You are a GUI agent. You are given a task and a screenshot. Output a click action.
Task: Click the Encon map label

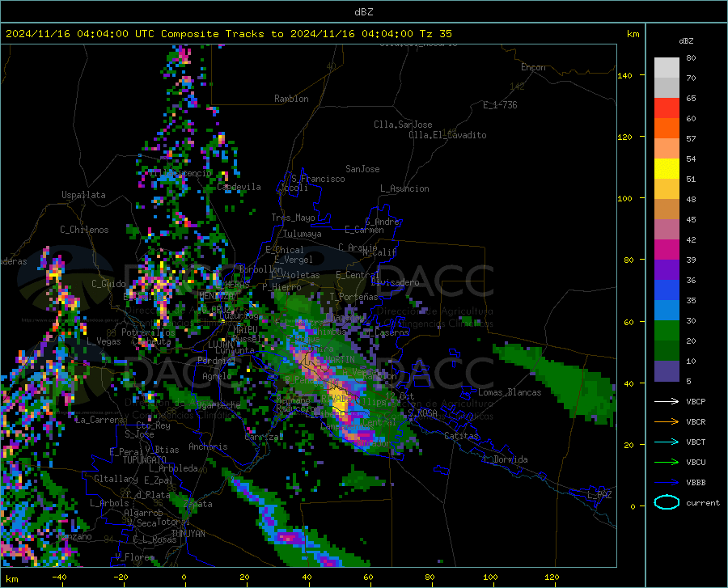tap(533, 67)
